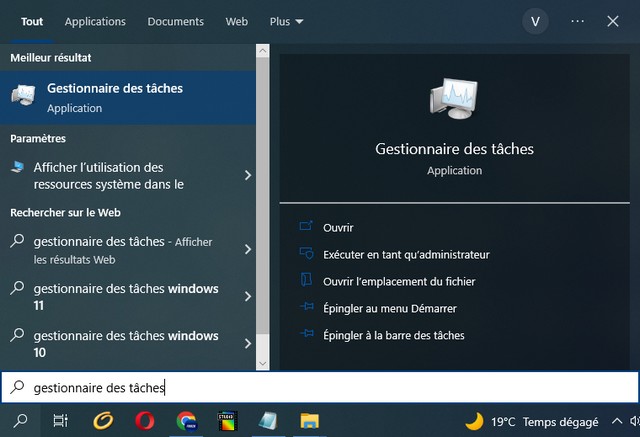Click the speaker volume tray icon
Image resolution: width=640 pixels, height=437 pixels.
tap(635, 421)
